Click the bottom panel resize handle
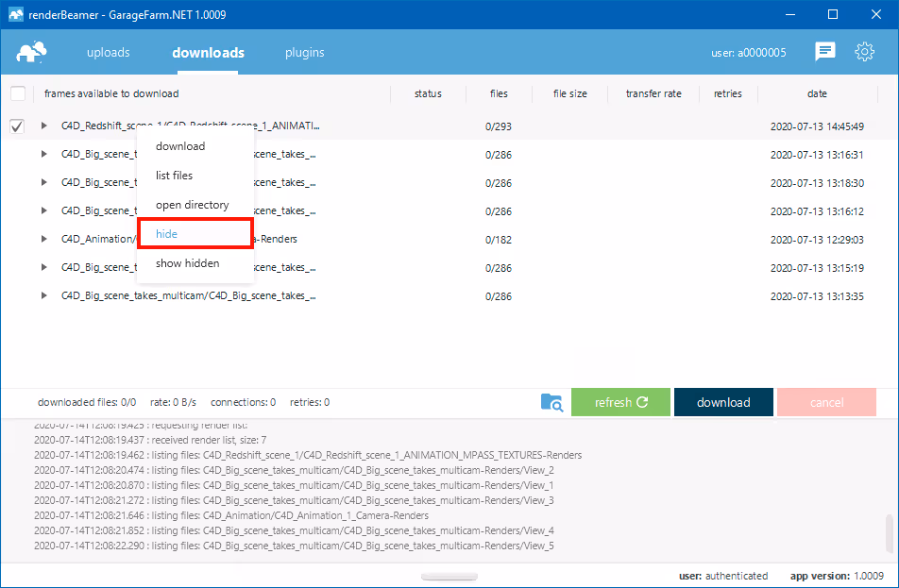The height and width of the screenshot is (588, 899). (449, 576)
